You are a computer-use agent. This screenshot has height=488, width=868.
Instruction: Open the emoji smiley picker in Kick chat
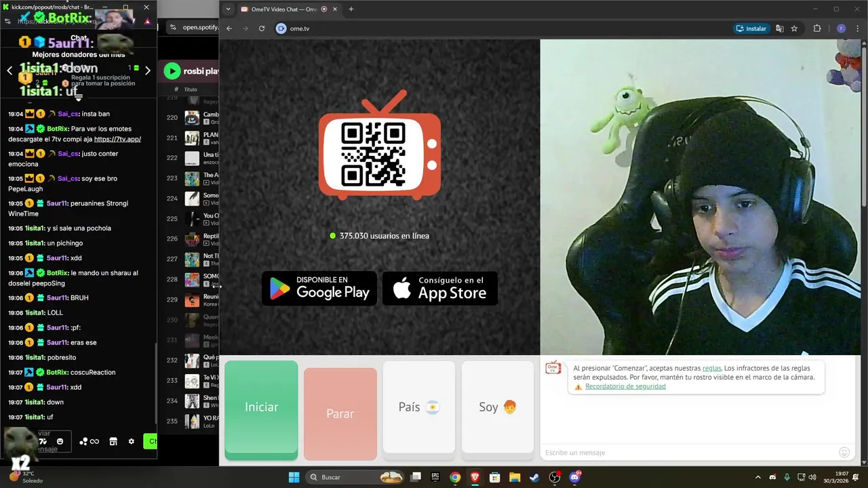60,441
